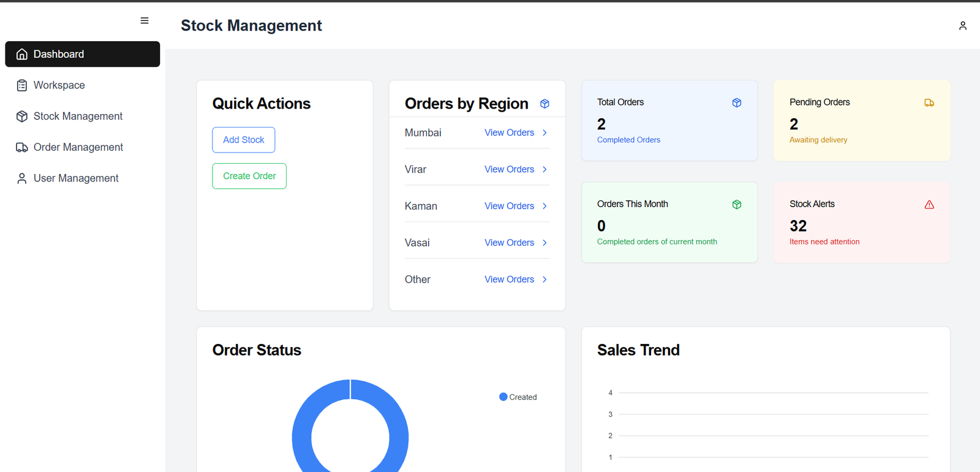View Orders for Kaman
Image resolution: width=980 pixels, height=472 pixels.
[509, 206]
